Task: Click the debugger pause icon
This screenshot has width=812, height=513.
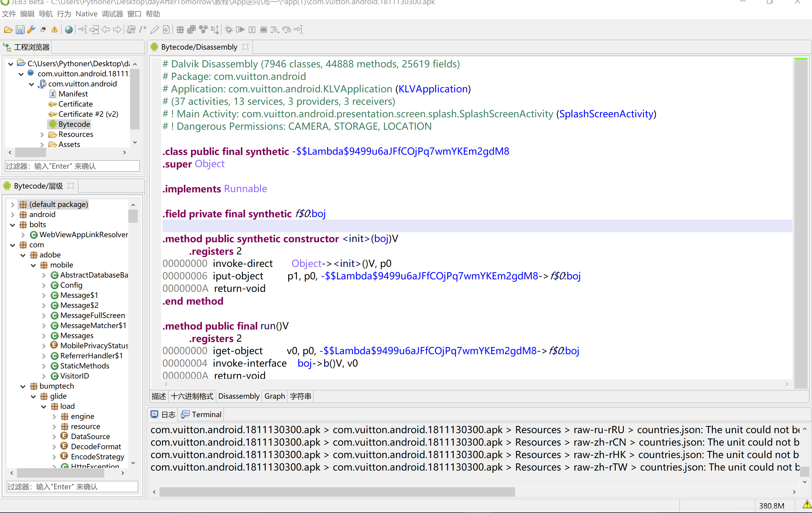Action: (252, 30)
